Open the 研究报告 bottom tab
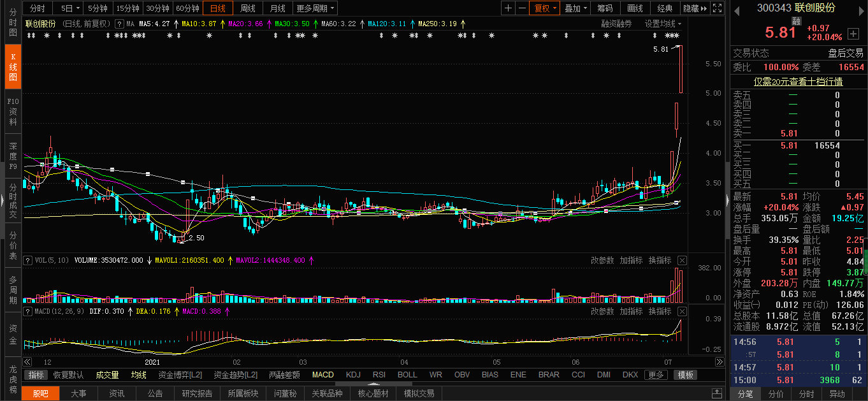The width and height of the screenshot is (868, 401). pyautogui.click(x=198, y=393)
